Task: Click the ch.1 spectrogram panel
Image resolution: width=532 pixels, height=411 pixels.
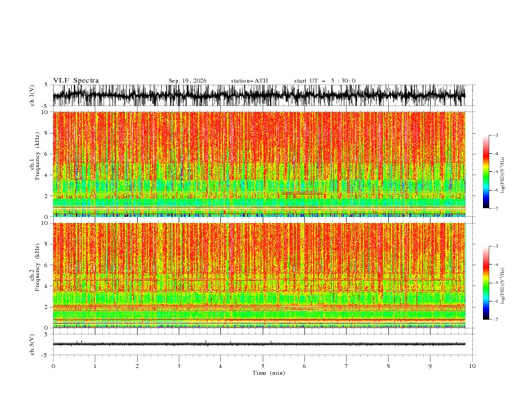Action: 259,164
